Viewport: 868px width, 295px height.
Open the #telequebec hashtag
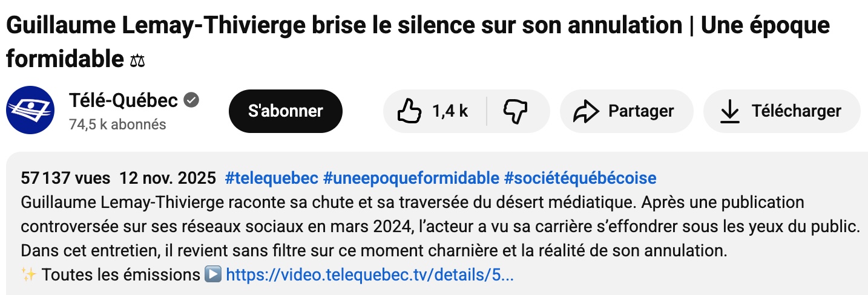click(271, 178)
